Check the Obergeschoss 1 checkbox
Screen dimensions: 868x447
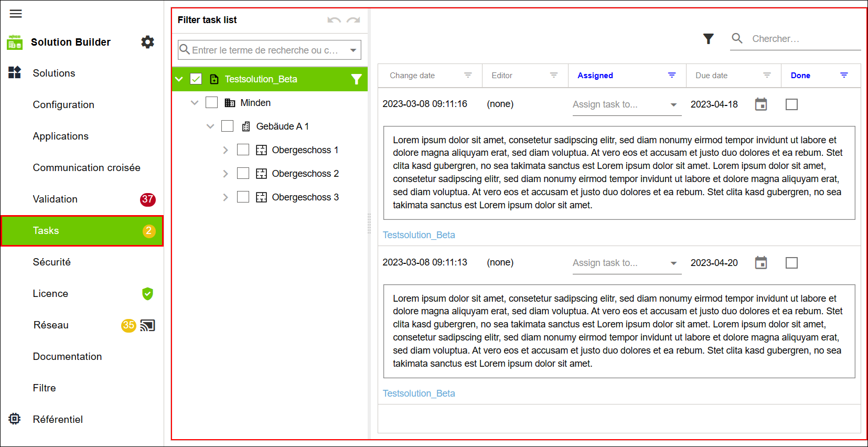[243, 150]
